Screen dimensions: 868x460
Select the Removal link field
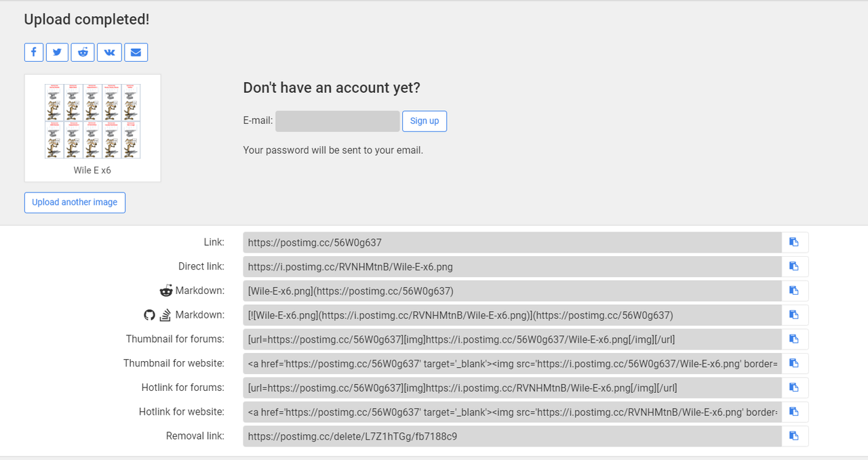coord(512,436)
